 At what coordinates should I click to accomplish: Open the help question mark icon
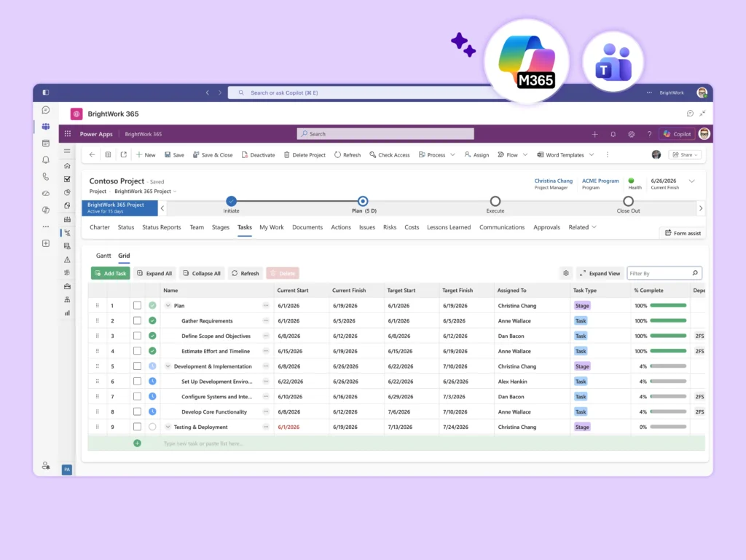tap(649, 135)
